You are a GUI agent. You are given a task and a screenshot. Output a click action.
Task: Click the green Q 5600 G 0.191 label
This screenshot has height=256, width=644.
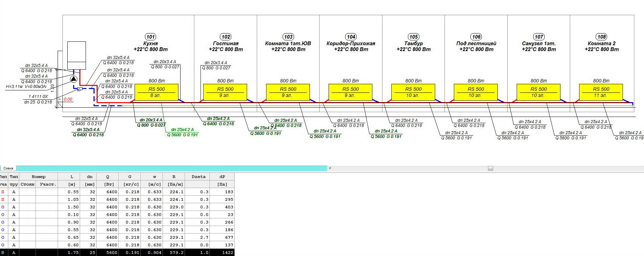click(182, 135)
